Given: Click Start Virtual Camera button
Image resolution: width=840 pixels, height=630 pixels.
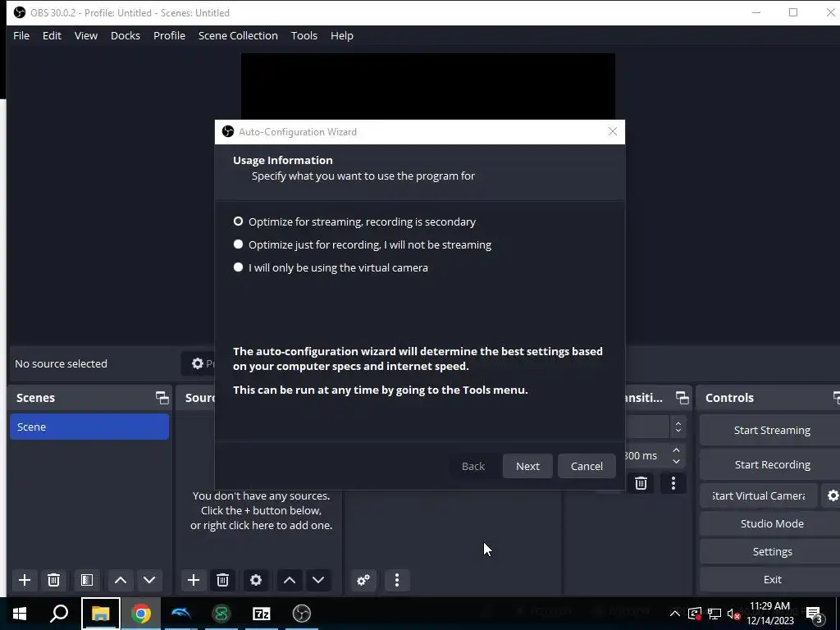Looking at the screenshot, I should [759, 496].
